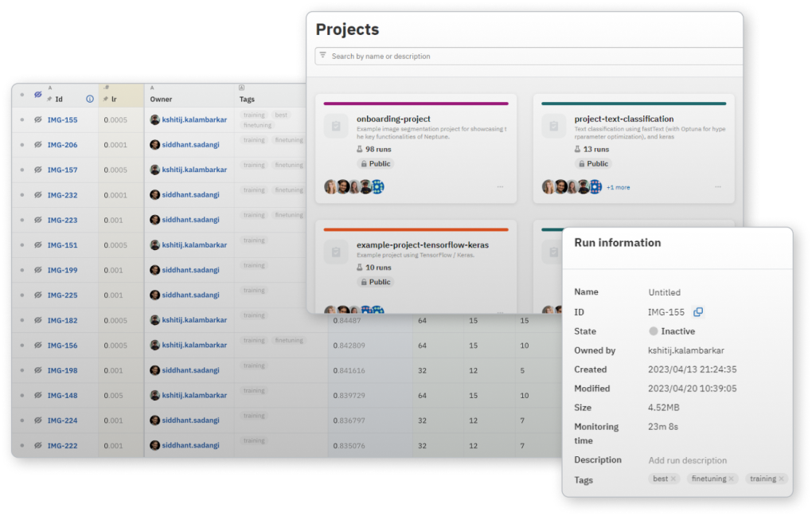Remove the 'best' tag with its x

tap(673, 479)
